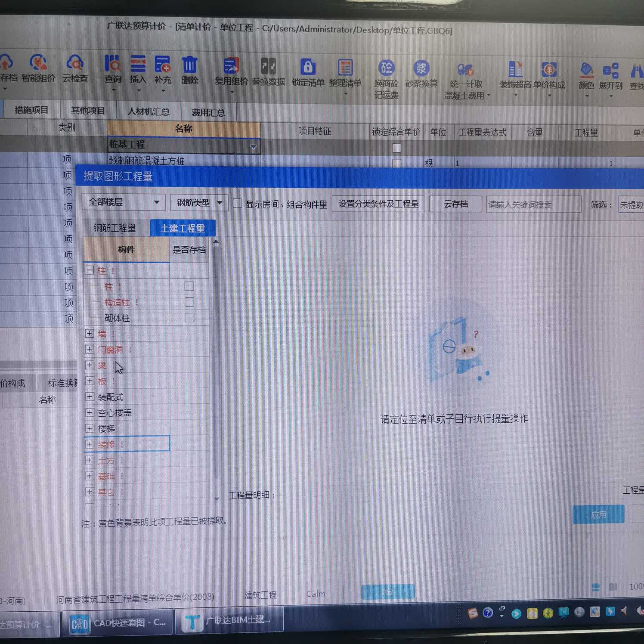This screenshot has width=644, height=644.
Task: Open the 桩基工程 name cell dropdown arrow
Action: 254,147
